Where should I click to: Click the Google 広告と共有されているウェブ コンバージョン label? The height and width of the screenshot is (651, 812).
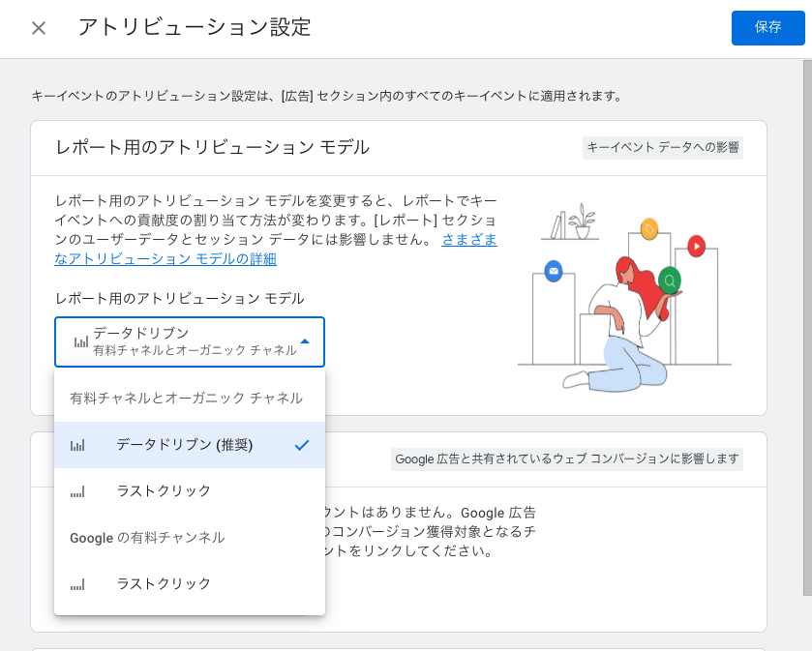point(566,459)
